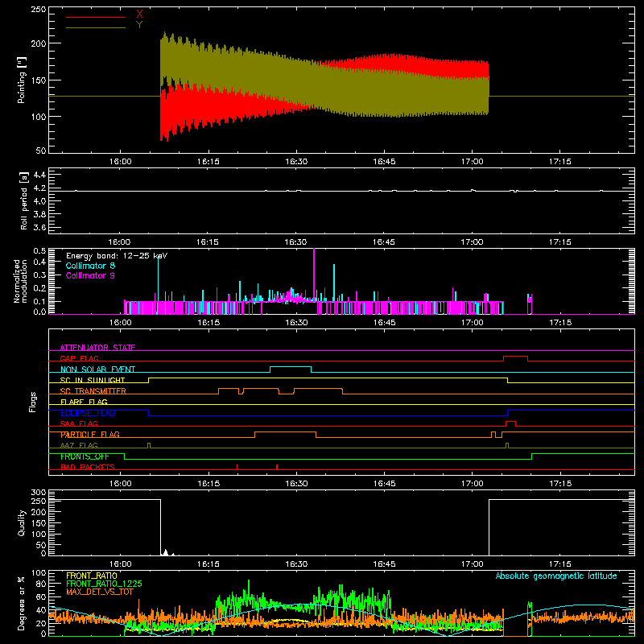Click the 300 tick on Quality axis
The image size is (644, 644).
click(39, 493)
